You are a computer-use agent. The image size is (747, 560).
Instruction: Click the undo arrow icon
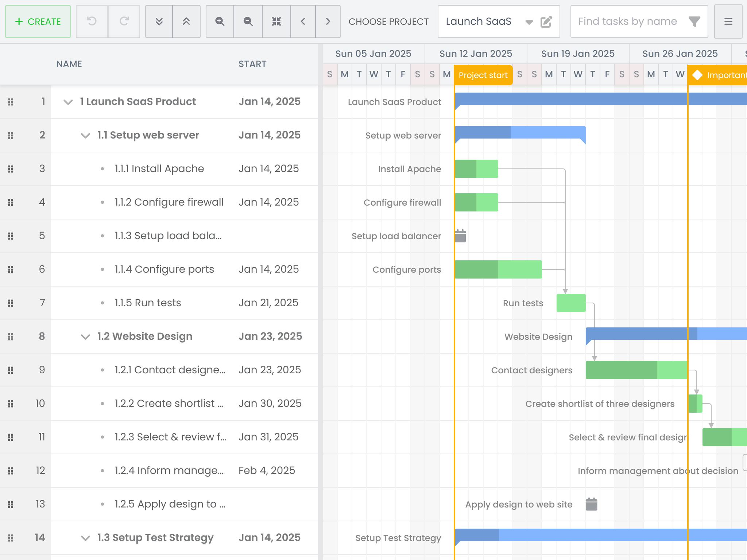(x=92, y=22)
